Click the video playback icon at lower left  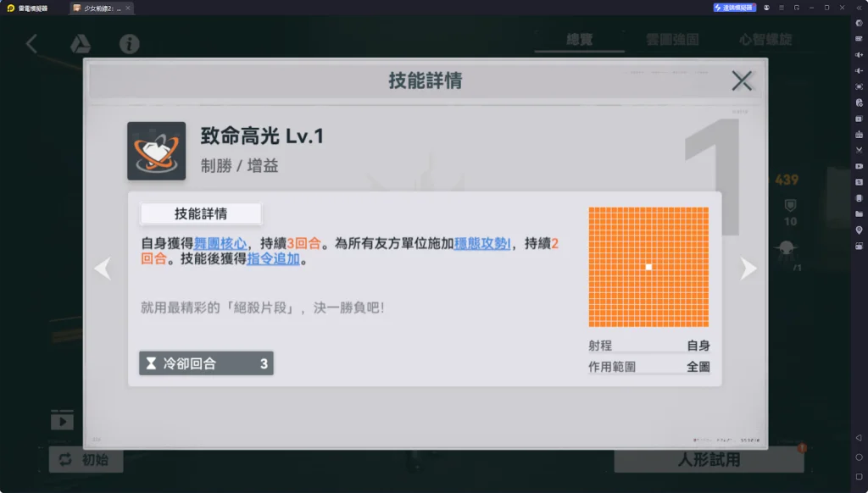[x=62, y=420]
